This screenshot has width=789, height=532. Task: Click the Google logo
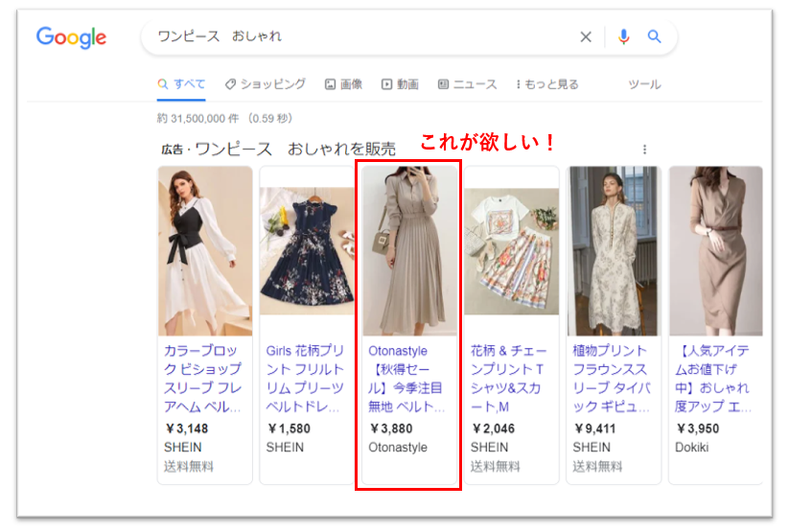71,37
